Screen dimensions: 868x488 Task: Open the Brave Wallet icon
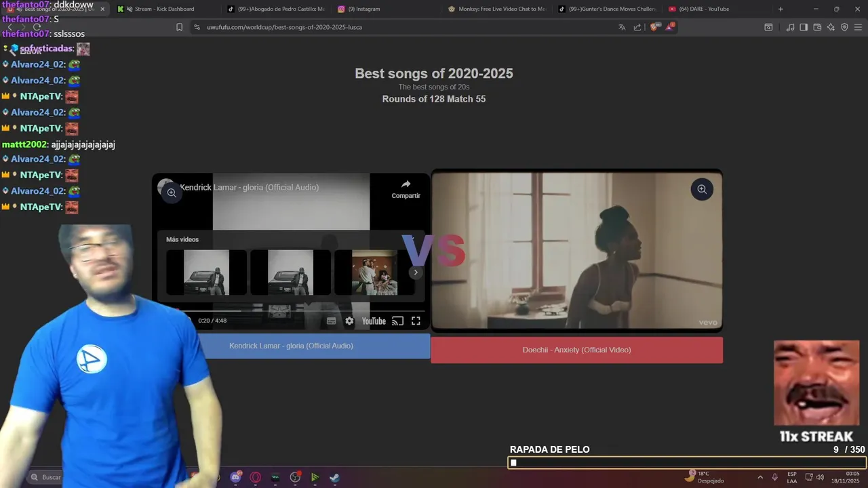pyautogui.click(x=817, y=27)
